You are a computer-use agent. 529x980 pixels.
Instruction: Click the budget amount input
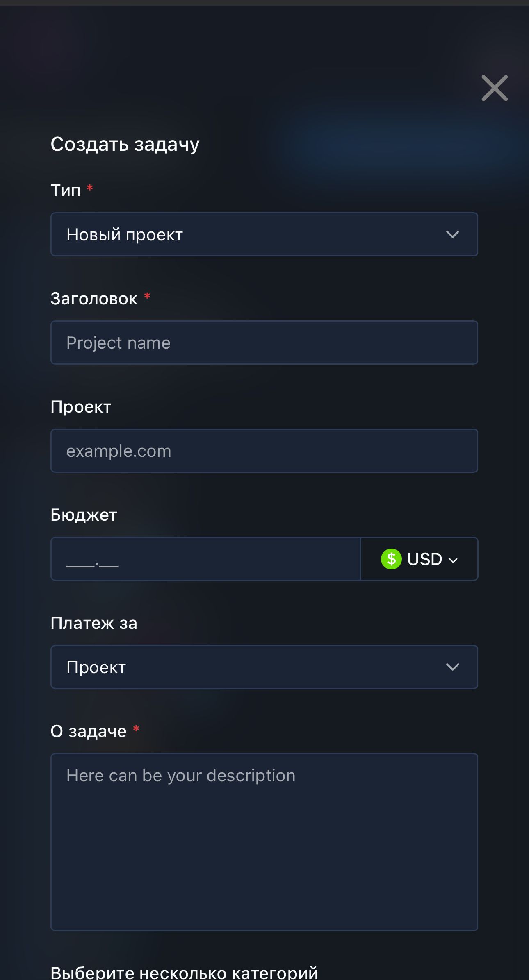pos(205,559)
